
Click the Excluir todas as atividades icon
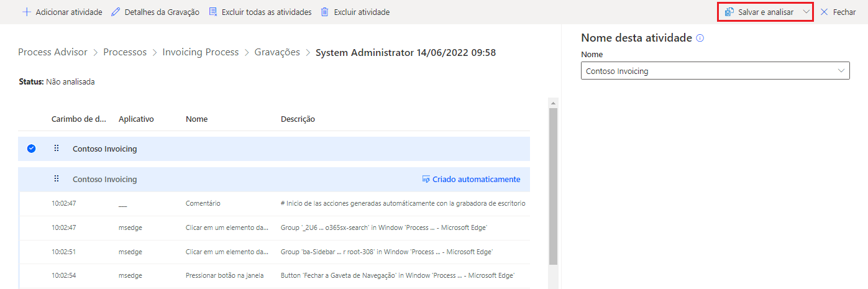click(x=213, y=12)
